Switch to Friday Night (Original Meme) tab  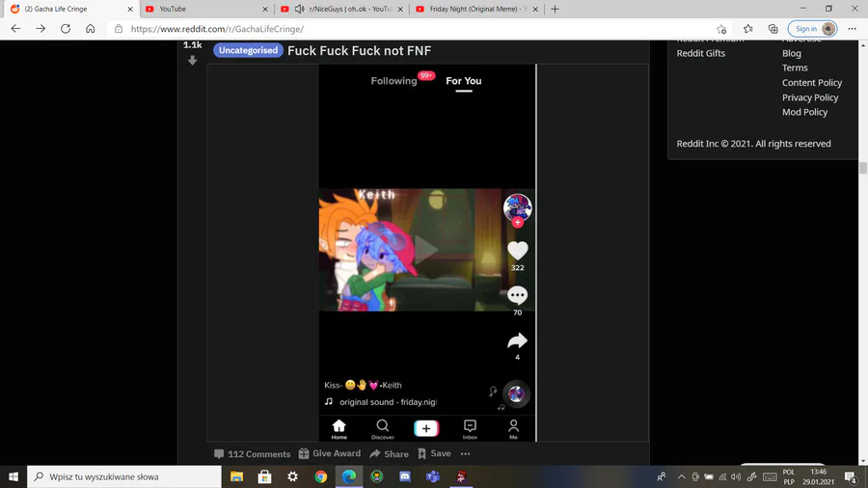pyautogui.click(x=477, y=9)
